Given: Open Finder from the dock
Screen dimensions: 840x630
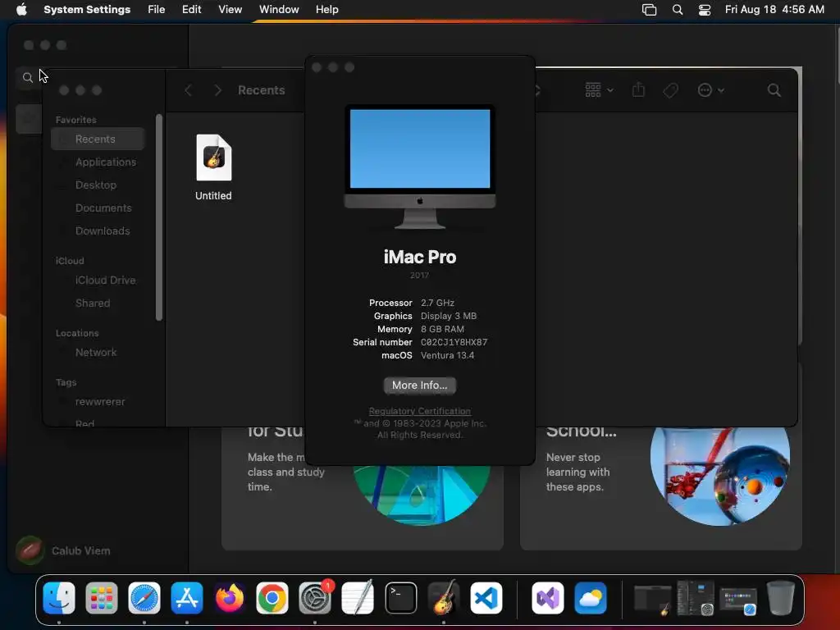Looking at the screenshot, I should point(59,598).
